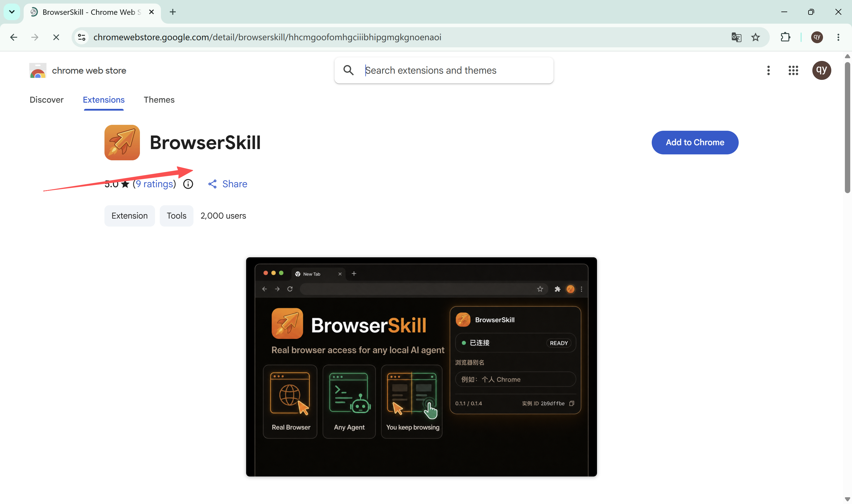Stop loading the current page
This screenshot has width=852, height=504.
[x=56, y=37]
